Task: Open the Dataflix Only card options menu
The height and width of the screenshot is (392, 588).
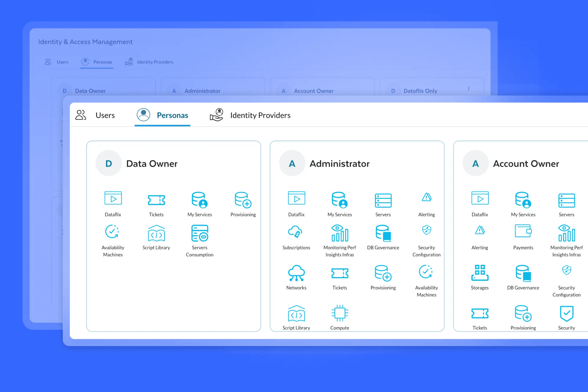Action: 468,89
